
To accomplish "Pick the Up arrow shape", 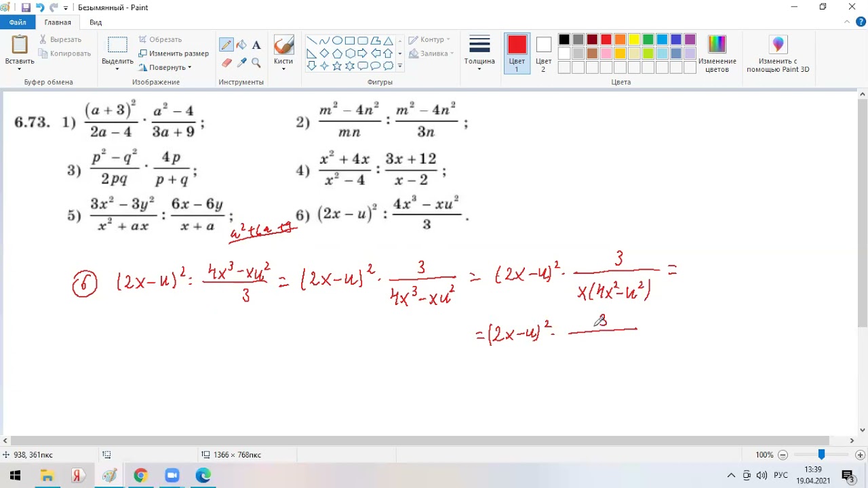I will pyautogui.click(x=388, y=54).
